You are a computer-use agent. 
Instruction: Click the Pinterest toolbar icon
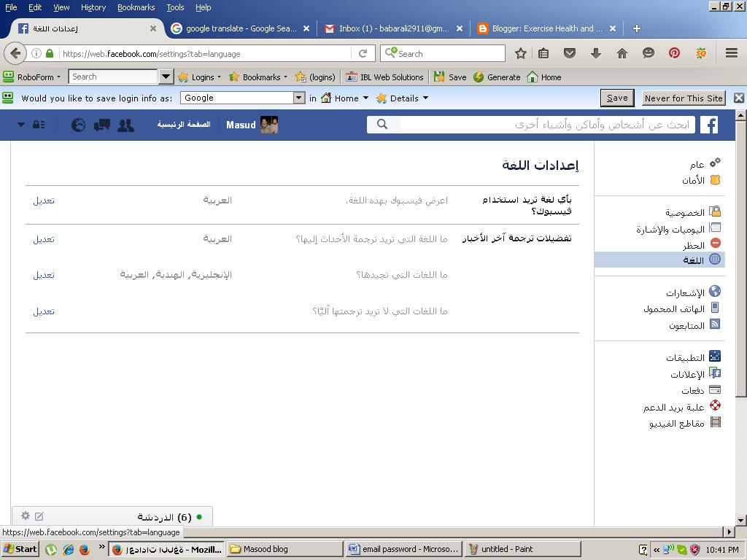click(x=674, y=52)
